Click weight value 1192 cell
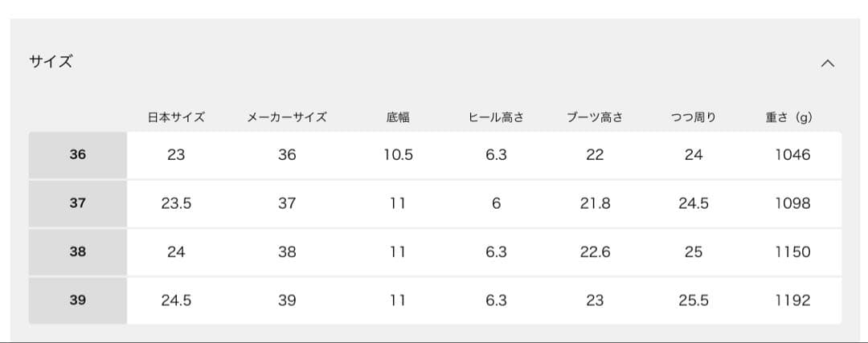868x343 pixels. click(x=792, y=300)
